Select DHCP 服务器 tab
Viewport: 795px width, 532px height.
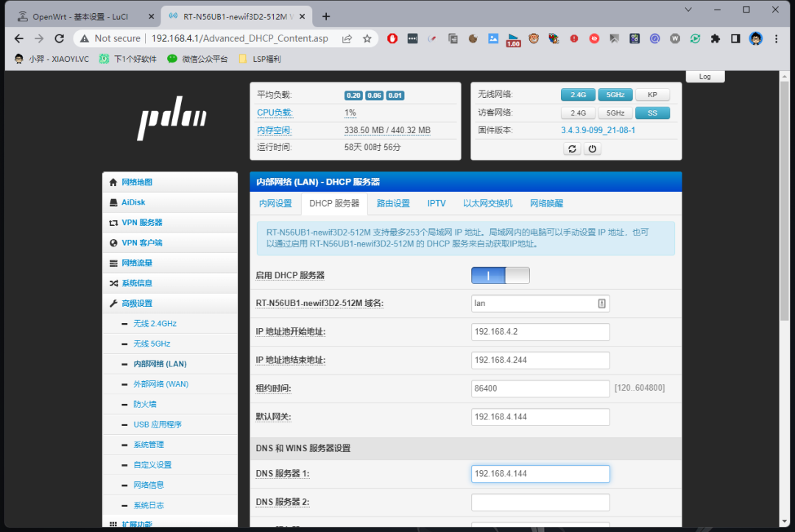click(334, 204)
